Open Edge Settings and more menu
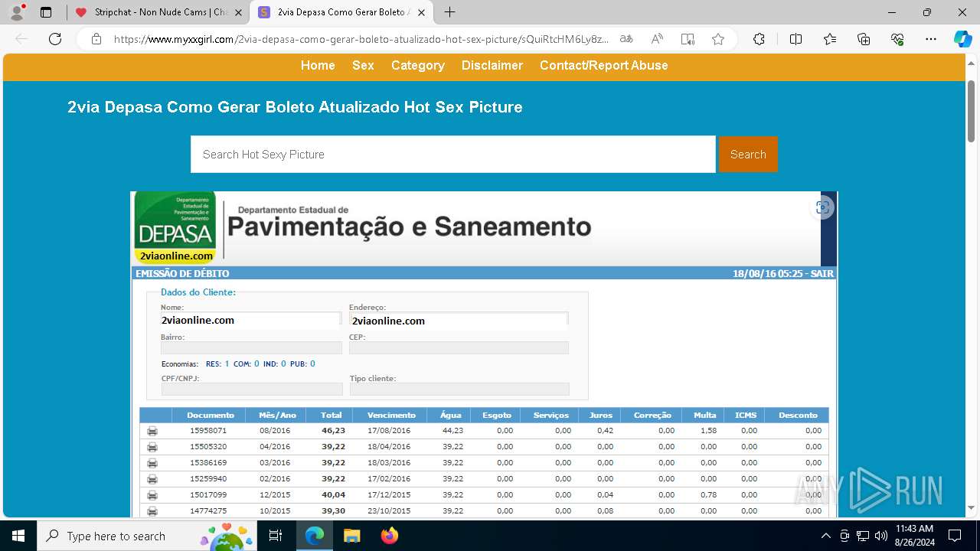Screen dimensions: 980x551 931,39
